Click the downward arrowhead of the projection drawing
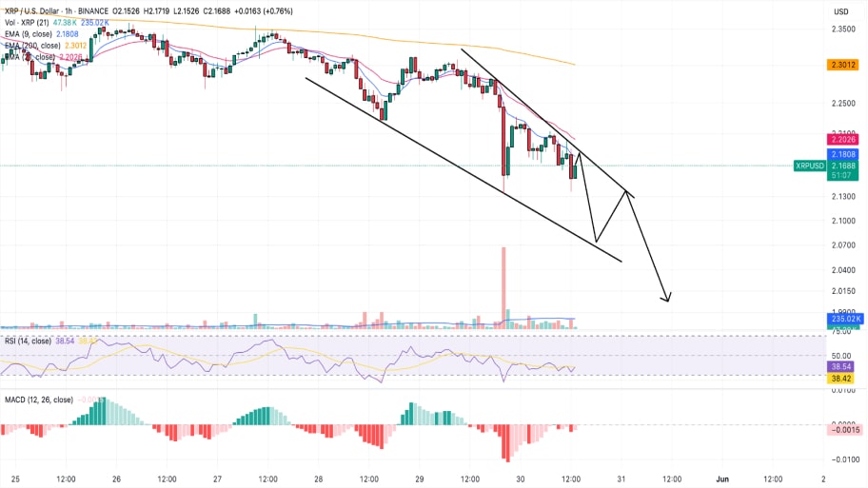 click(668, 299)
